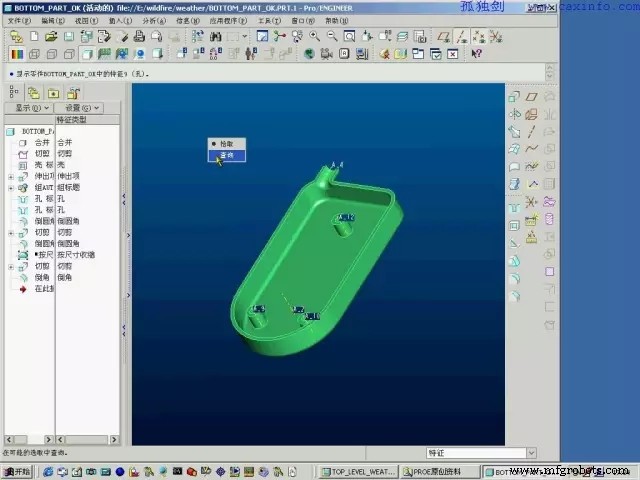Click the A_12 hole axis label
Viewport: 640px width, 480px height.
pyautogui.click(x=347, y=218)
